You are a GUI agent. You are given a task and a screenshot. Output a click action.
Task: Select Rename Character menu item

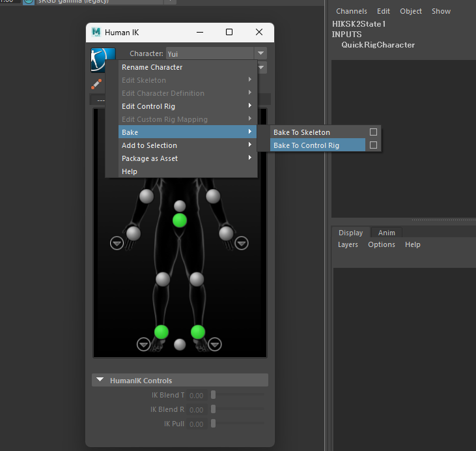click(x=188, y=67)
